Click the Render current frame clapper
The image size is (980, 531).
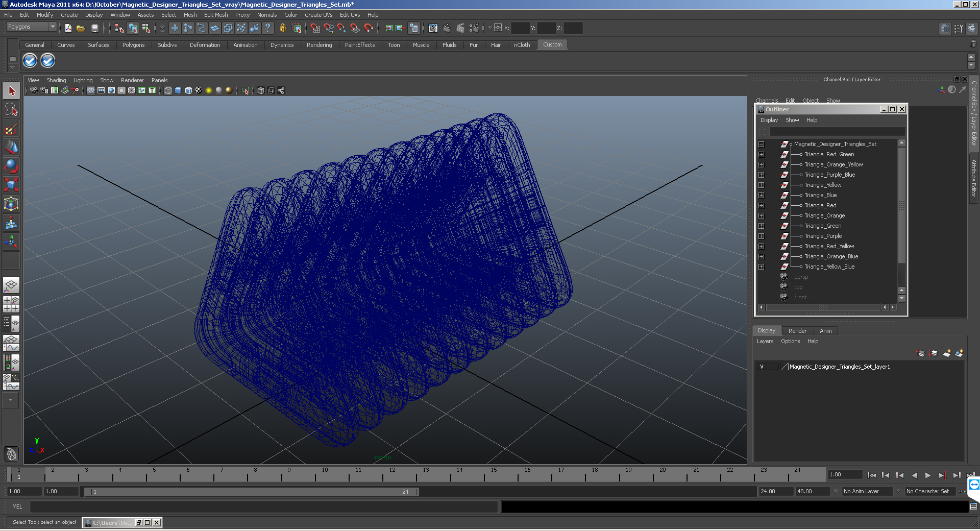(447, 28)
